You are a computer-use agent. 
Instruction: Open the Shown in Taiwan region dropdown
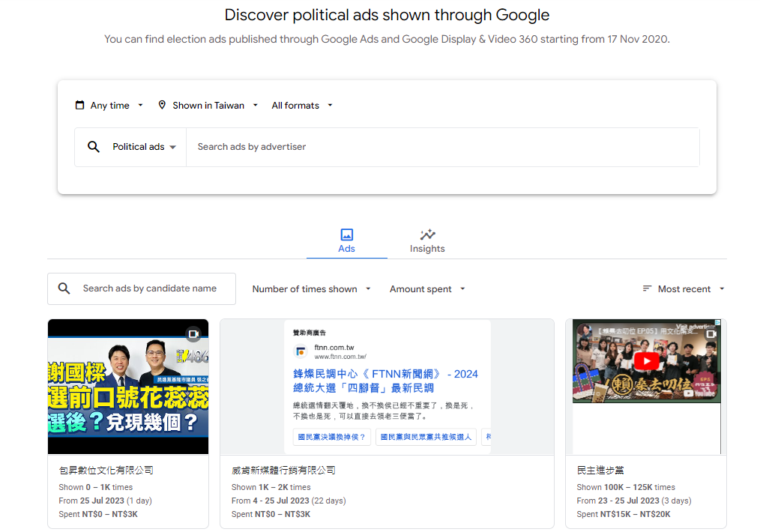(x=208, y=105)
